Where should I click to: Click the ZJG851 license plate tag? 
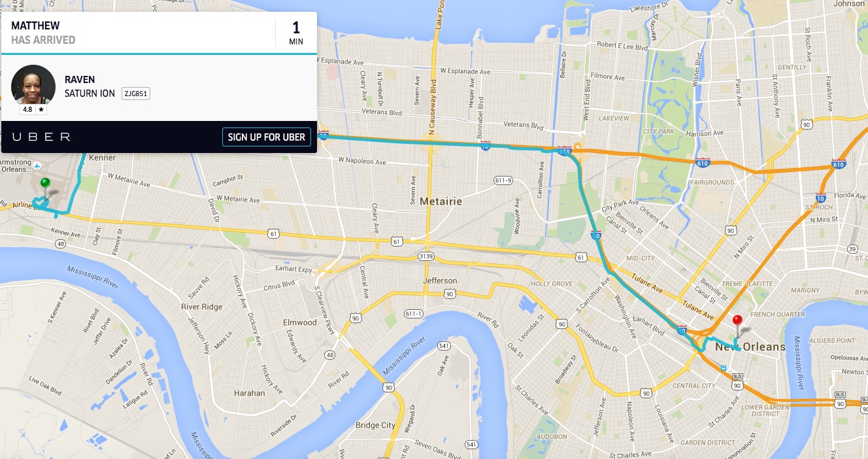pos(136,93)
